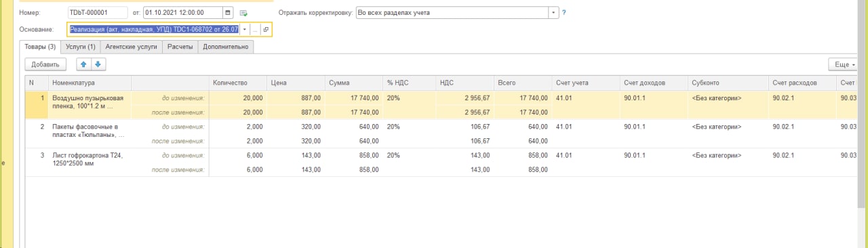Move row down with blue down arrow
868x248 pixels.
(x=98, y=64)
